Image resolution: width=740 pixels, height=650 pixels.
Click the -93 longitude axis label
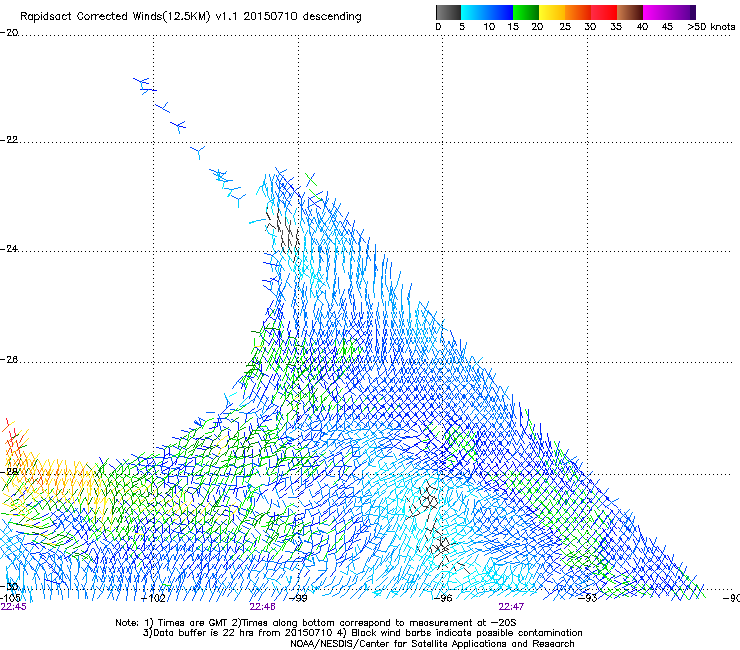tap(588, 598)
